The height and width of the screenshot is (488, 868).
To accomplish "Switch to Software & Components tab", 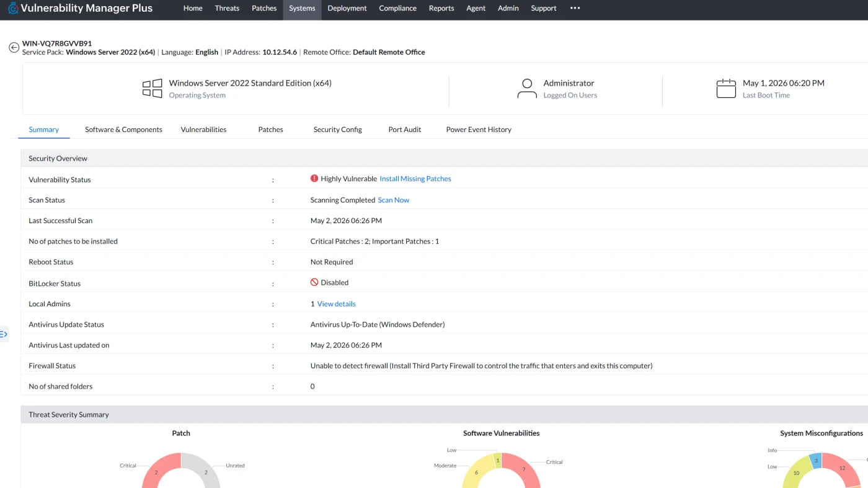I will [x=124, y=130].
